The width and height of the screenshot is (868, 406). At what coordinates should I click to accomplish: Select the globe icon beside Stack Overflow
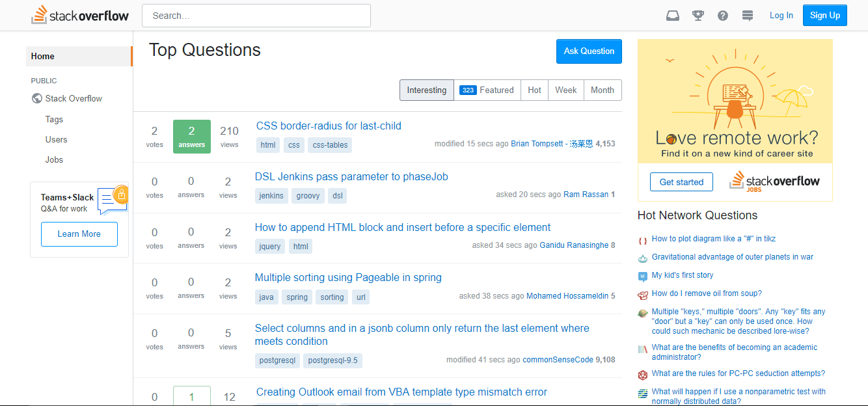37,98
